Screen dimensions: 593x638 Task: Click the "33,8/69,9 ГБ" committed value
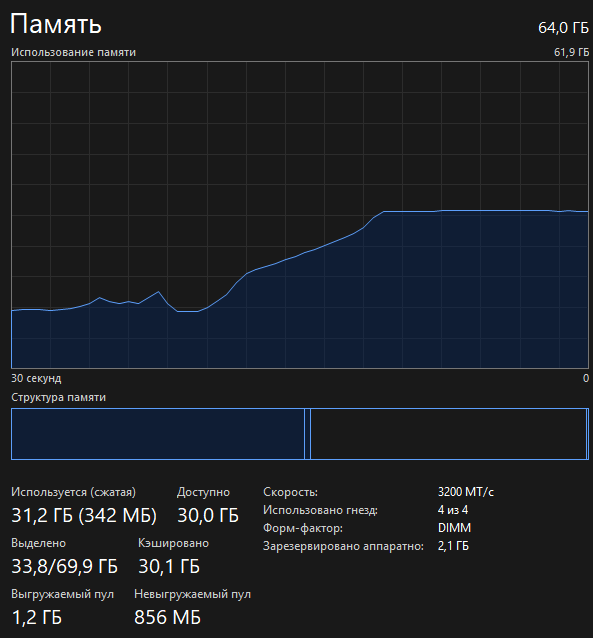pyautogui.click(x=64, y=566)
